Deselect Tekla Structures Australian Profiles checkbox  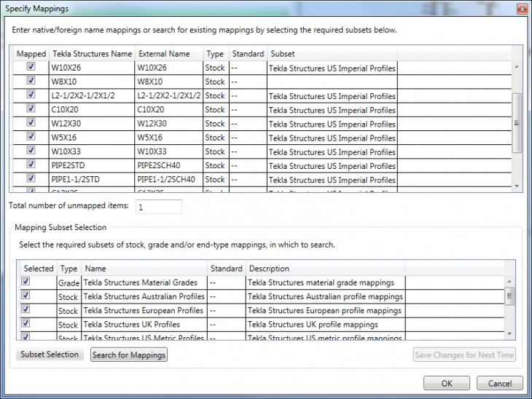point(26,295)
